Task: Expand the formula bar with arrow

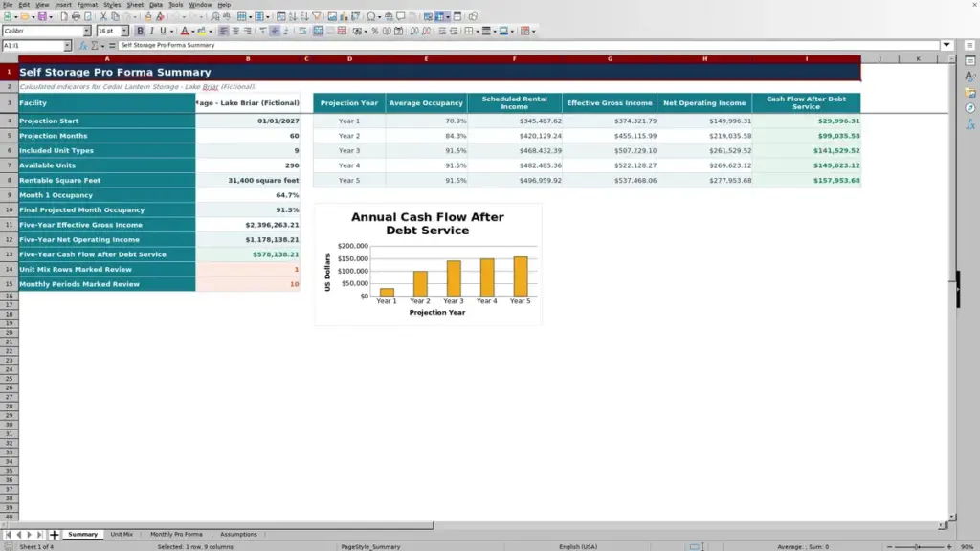Action: pos(947,45)
